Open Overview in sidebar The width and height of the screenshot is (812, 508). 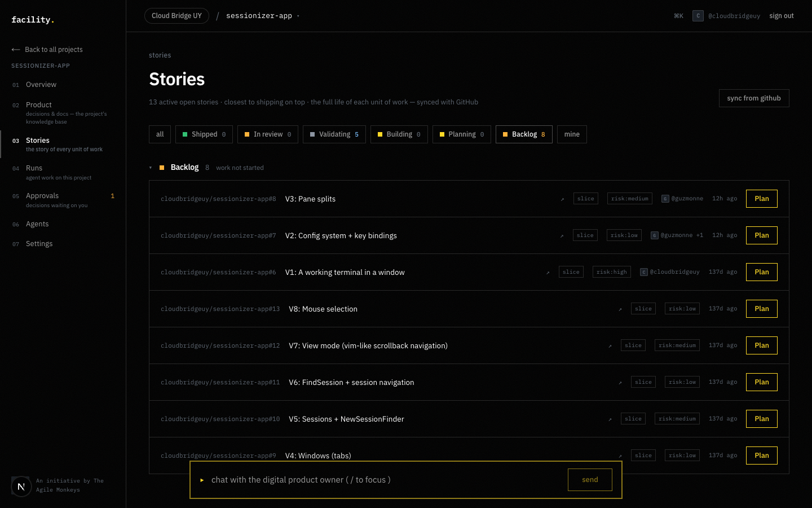point(41,85)
